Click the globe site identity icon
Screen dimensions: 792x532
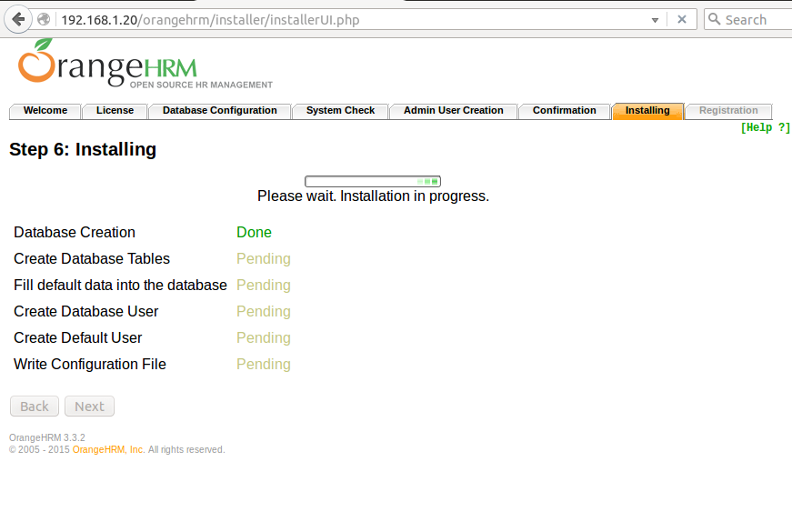[44, 20]
